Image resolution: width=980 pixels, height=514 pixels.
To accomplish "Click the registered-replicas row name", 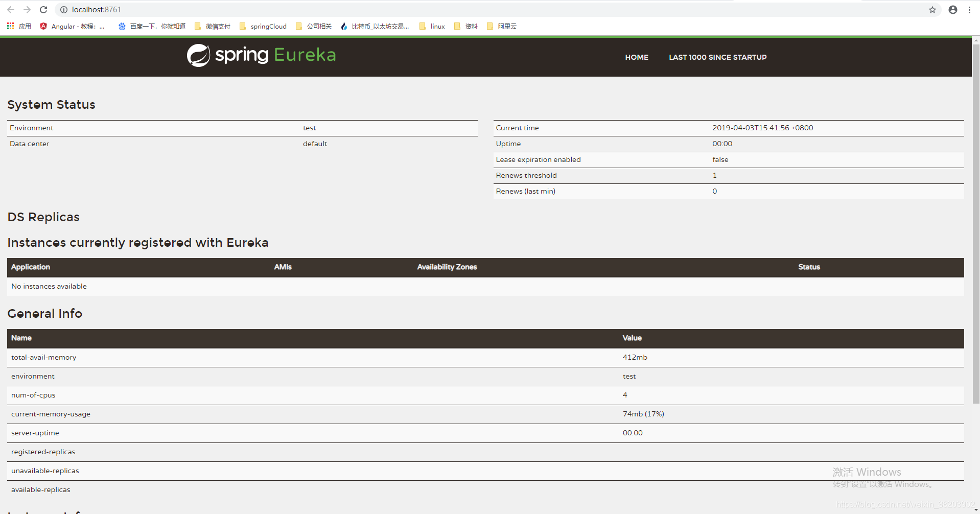I will pos(43,452).
